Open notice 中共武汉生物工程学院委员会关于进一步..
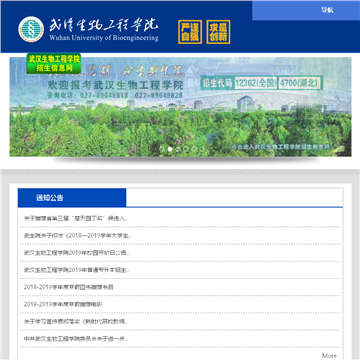360x360 pixels. pos(75,339)
